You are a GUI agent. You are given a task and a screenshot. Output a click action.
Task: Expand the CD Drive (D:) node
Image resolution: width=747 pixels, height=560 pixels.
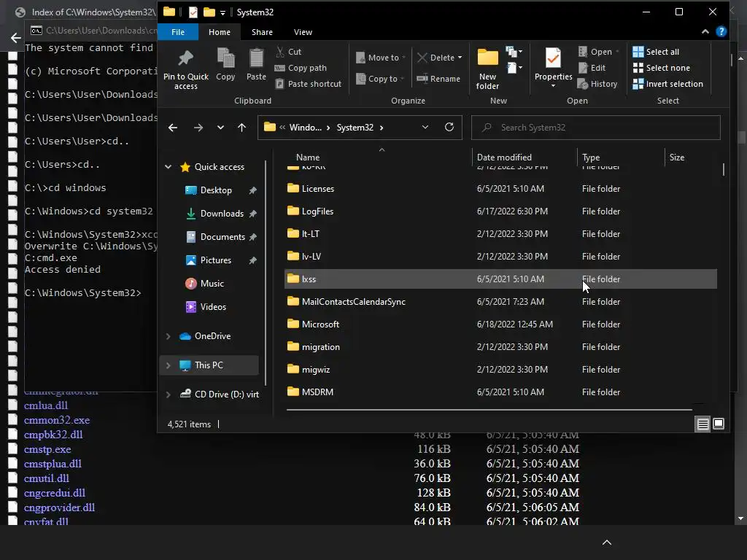tap(169, 394)
